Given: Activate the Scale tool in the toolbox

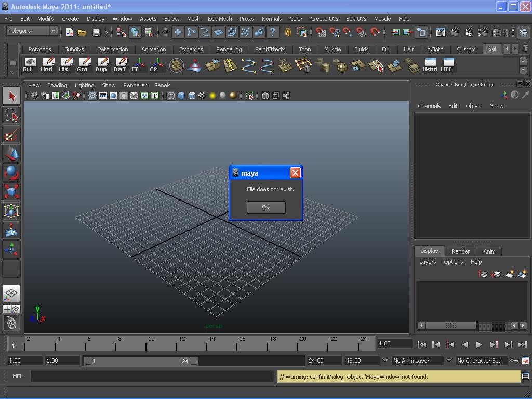Looking at the screenshot, I should [x=11, y=191].
